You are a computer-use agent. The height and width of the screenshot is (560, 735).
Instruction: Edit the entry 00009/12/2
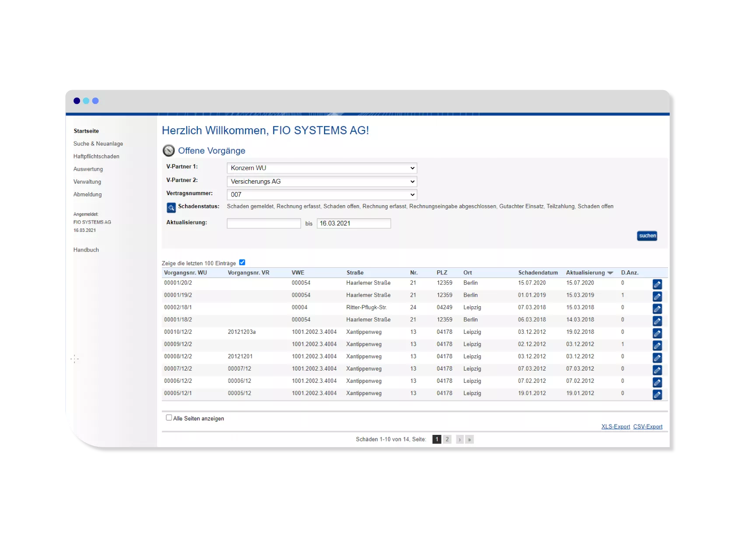[x=657, y=345]
